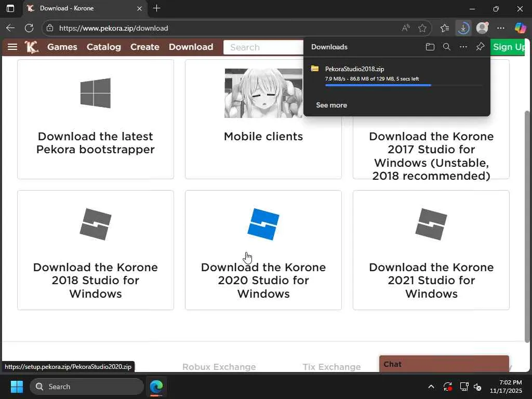Download the latest Pekora bootstrapper

(96, 143)
